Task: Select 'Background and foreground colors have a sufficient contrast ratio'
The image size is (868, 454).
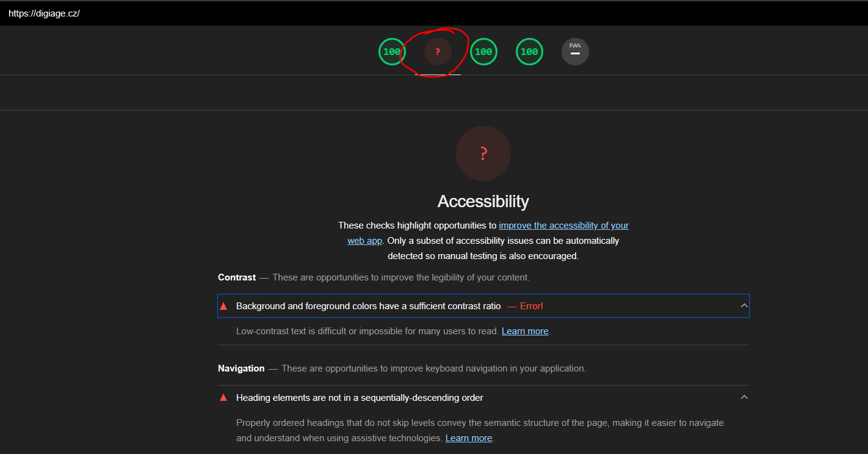Action: pyautogui.click(x=369, y=306)
